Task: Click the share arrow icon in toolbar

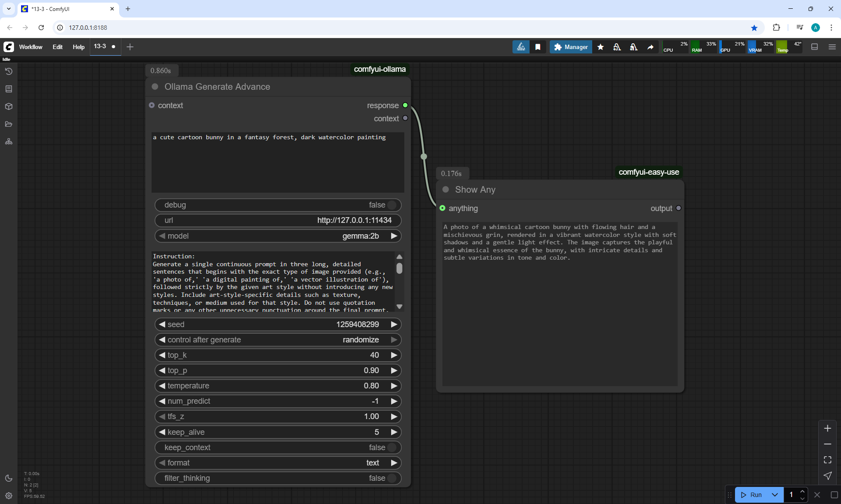Action: tap(650, 47)
